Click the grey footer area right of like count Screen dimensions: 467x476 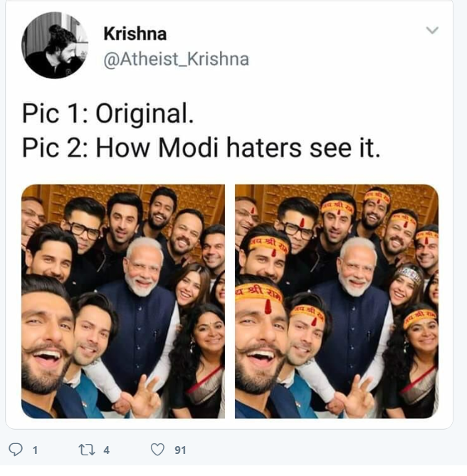click(320, 450)
